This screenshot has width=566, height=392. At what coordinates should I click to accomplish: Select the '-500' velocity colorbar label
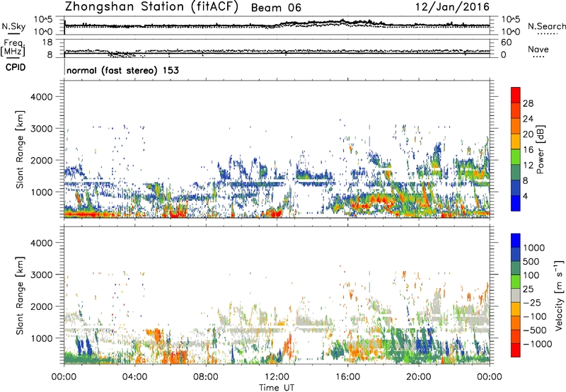535,330
